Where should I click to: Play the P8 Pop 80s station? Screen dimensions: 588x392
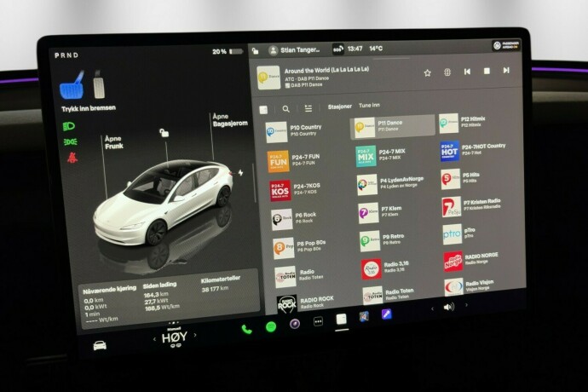coord(300,247)
